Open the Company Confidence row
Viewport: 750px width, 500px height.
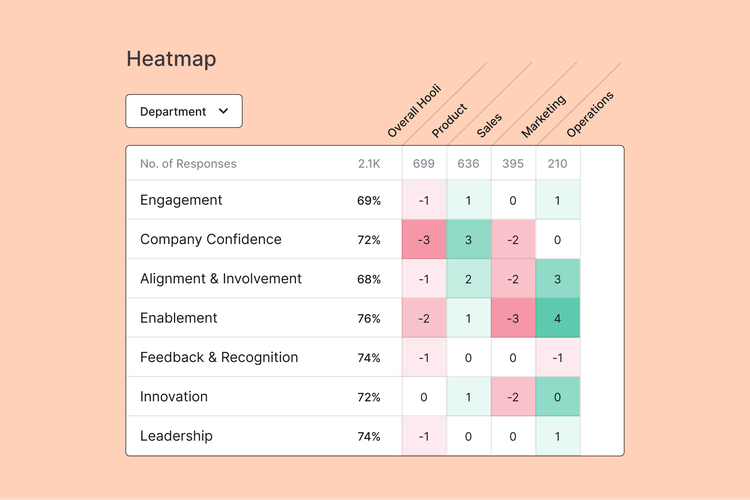[x=211, y=239]
